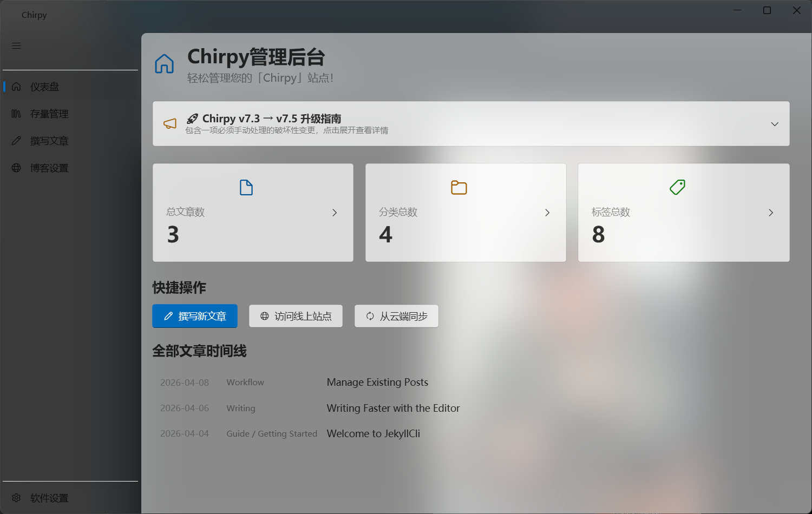This screenshot has width=812, height=514.
Task: Open the Welcome to JekyllCli timeline entry
Action: [x=373, y=433]
